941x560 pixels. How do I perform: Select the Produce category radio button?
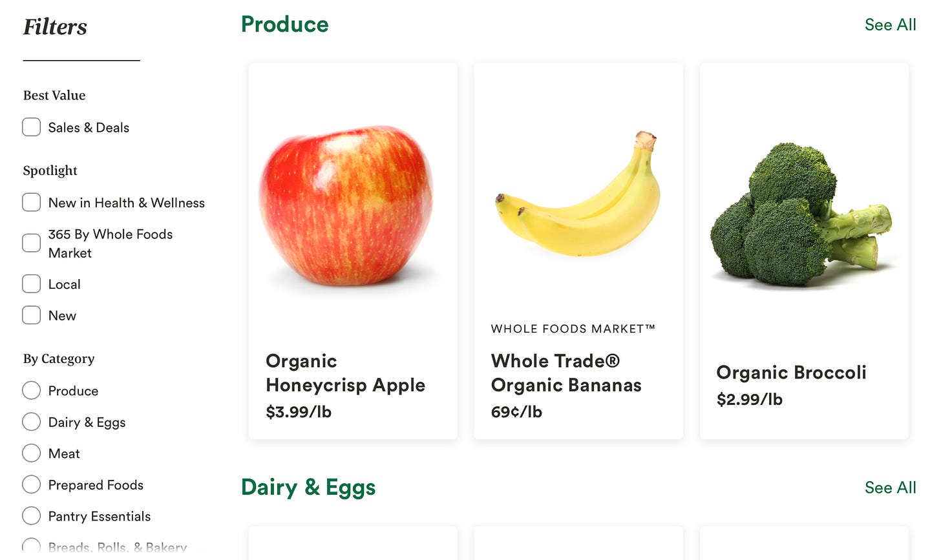(31, 390)
